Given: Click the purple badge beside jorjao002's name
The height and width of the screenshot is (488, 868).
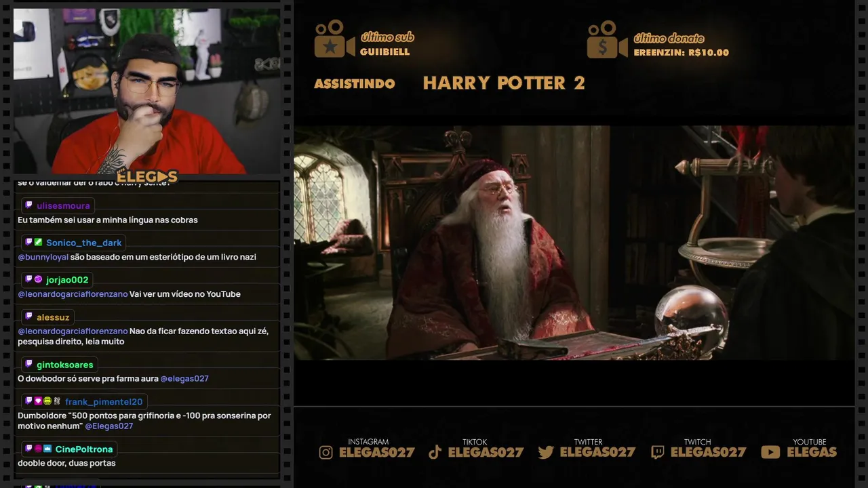Looking at the screenshot, I should point(39,280).
